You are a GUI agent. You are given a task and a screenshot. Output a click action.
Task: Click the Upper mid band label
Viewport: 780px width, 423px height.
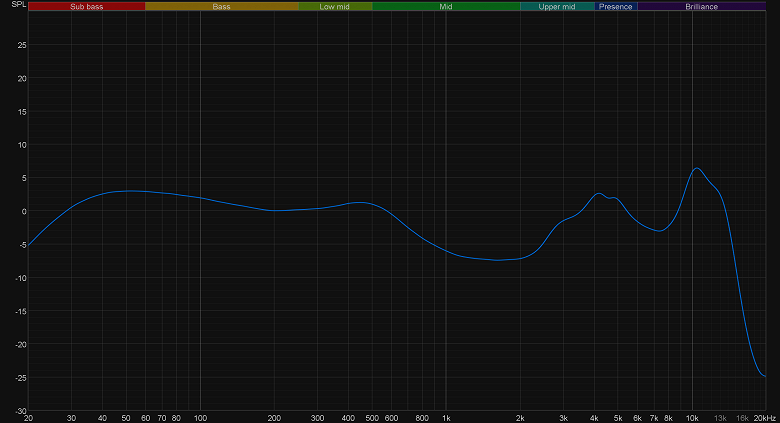pyautogui.click(x=557, y=6)
